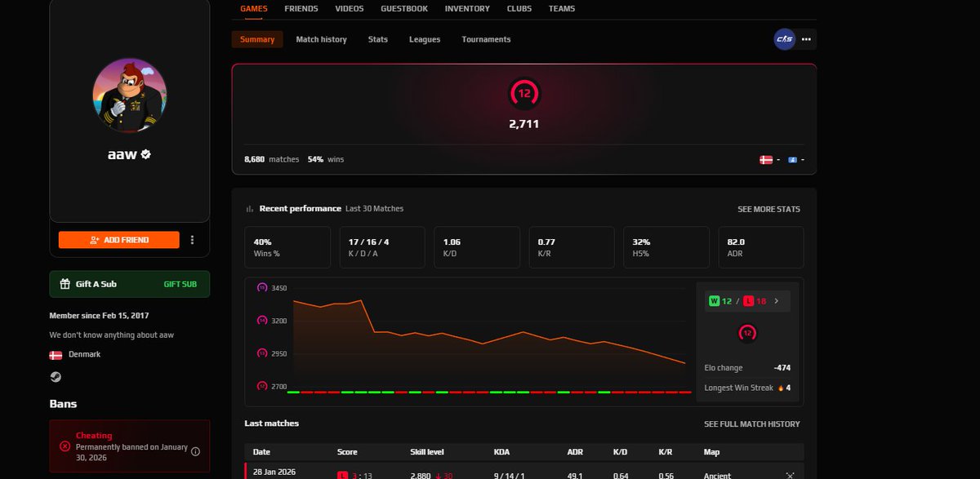The image size is (980, 479).
Task: Click the red X ban icon
Action: point(65,446)
